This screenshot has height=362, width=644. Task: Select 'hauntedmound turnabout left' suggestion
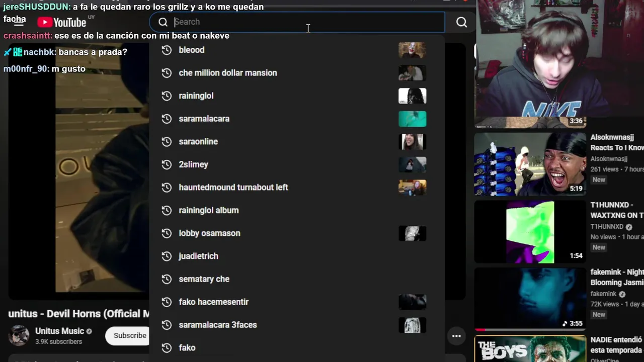297,187
